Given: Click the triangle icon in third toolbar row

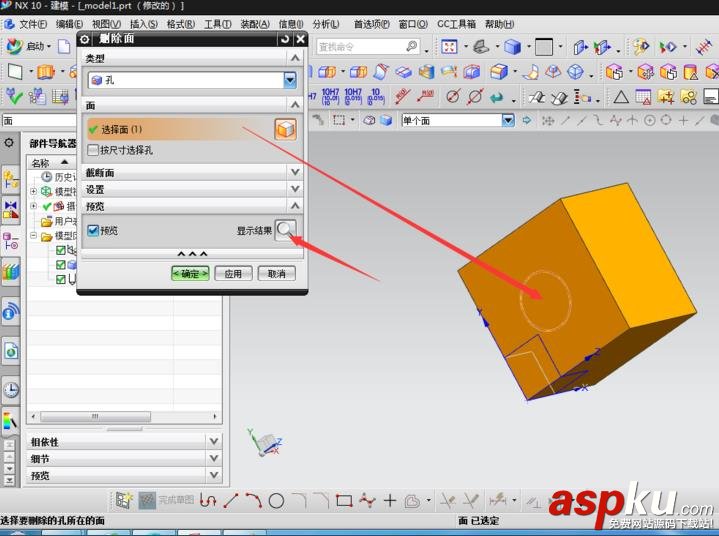Looking at the screenshot, I should coord(621,97).
